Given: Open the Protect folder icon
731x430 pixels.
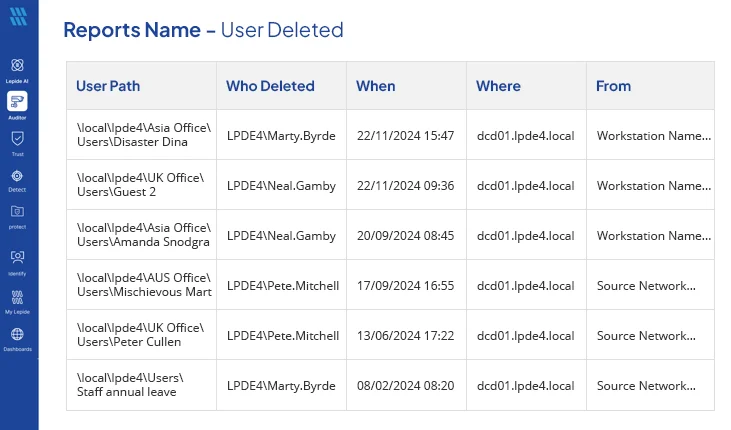Looking at the screenshot, I should (17, 212).
